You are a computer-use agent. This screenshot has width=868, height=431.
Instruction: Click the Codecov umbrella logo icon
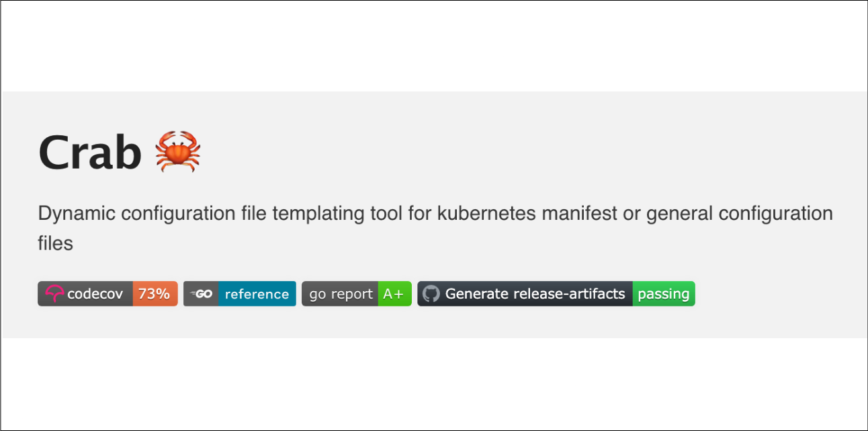coord(54,294)
